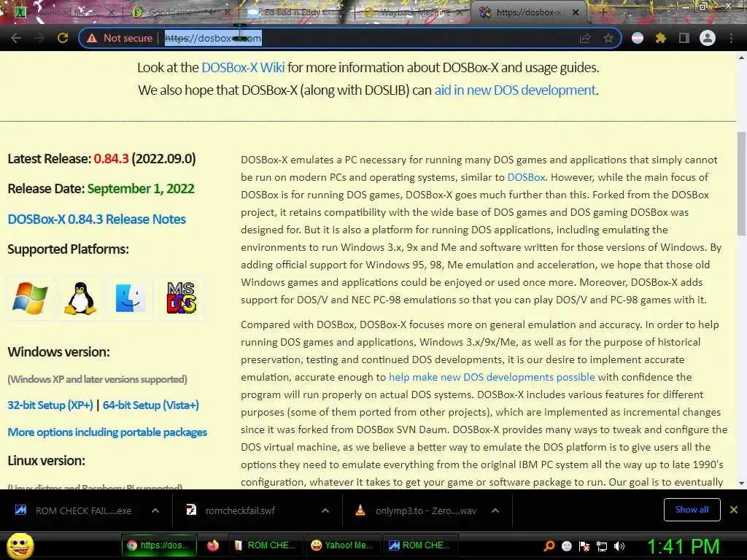Open the flag-colored extension icon
Image resolution: width=747 pixels, height=560 pixels.
(638, 38)
